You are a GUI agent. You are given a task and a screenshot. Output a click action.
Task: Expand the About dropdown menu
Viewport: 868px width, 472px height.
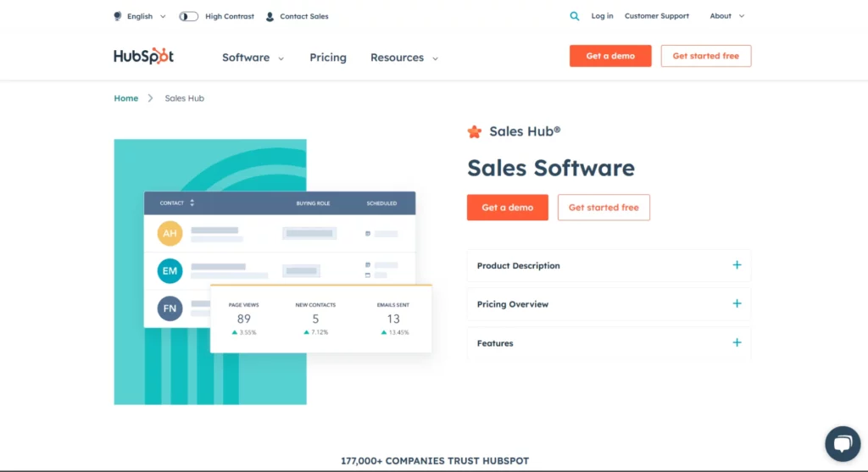tap(726, 16)
